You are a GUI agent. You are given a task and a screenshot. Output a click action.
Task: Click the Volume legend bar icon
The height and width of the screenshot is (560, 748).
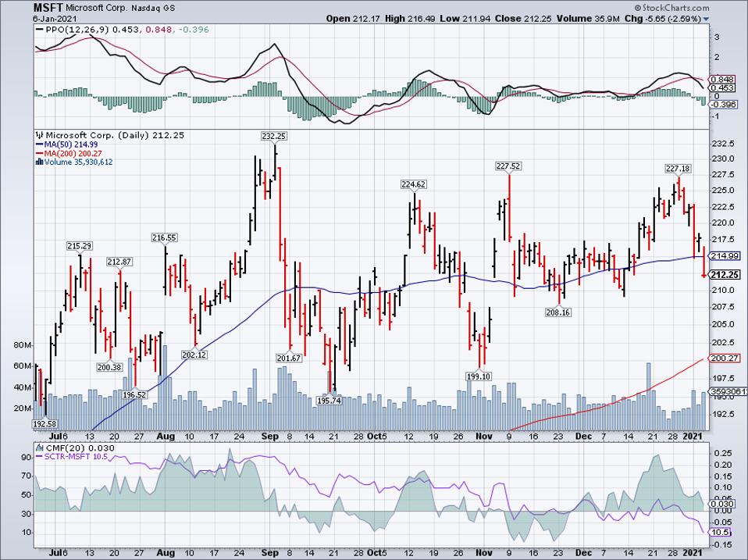40,162
